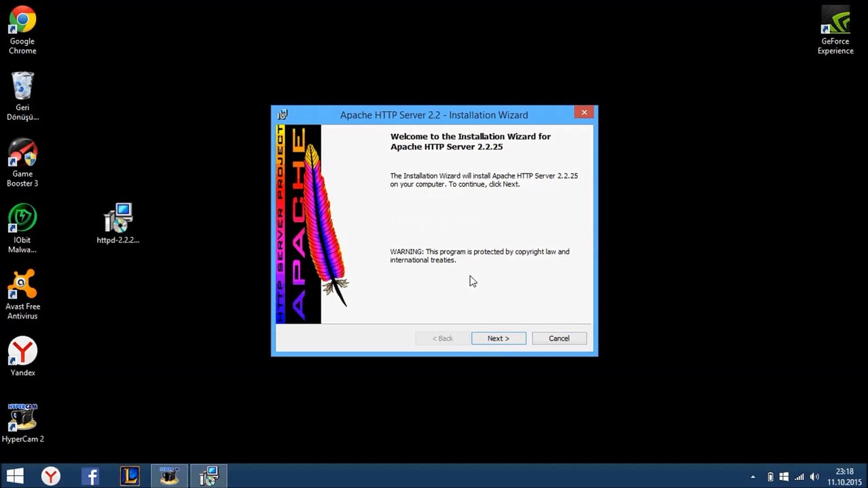Screen dimensions: 868x488
Task: Select the Avast Free Antivirus desktop icon
Action: [22, 296]
